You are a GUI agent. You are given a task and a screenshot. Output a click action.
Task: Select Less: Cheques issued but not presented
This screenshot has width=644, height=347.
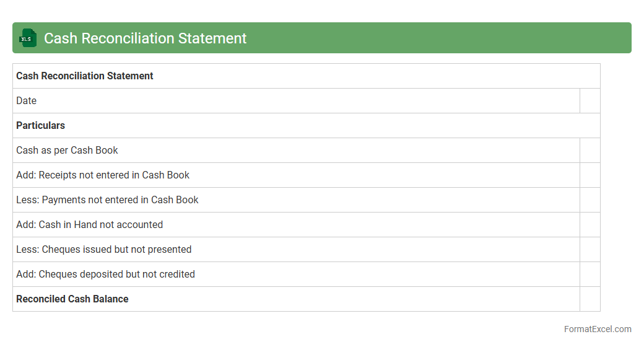pyautogui.click(x=103, y=250)
